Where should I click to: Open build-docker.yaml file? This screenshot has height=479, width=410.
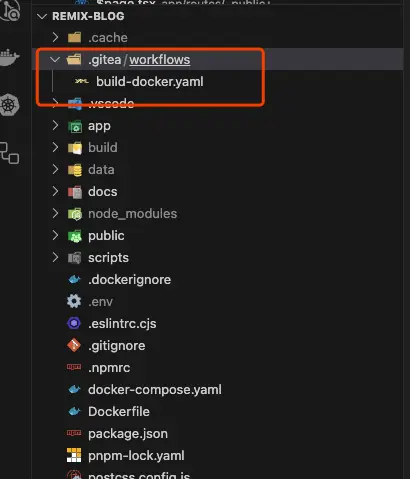[x=150, y=82]
